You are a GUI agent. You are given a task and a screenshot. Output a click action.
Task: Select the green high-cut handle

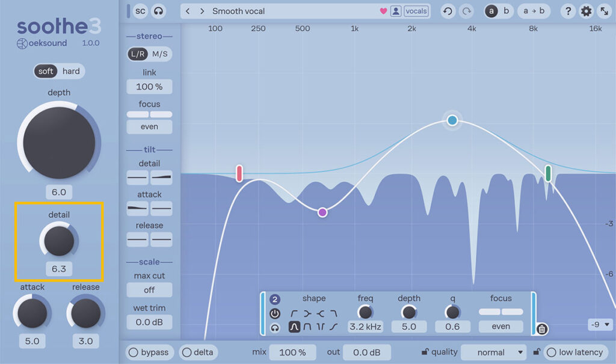point(548,173)
